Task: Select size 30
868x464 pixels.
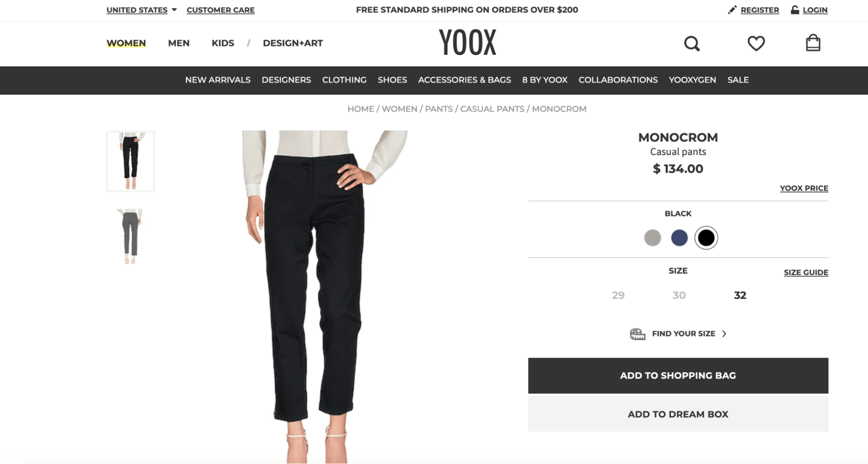Action: coord(679,295)
